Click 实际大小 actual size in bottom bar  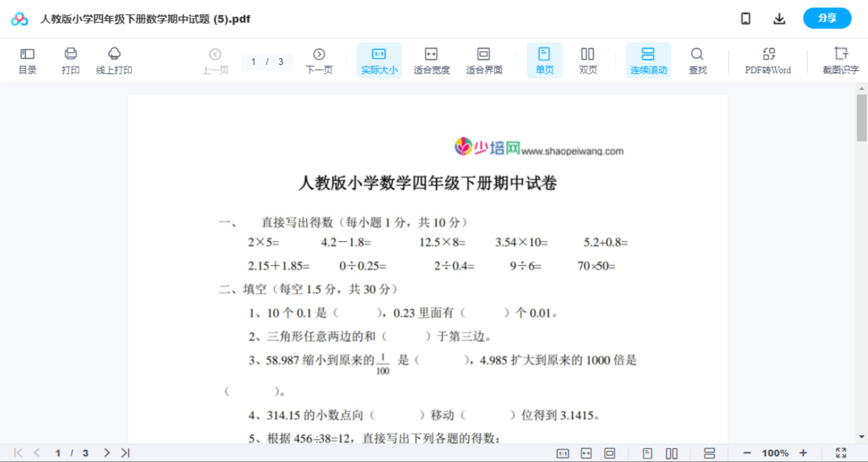563,452
